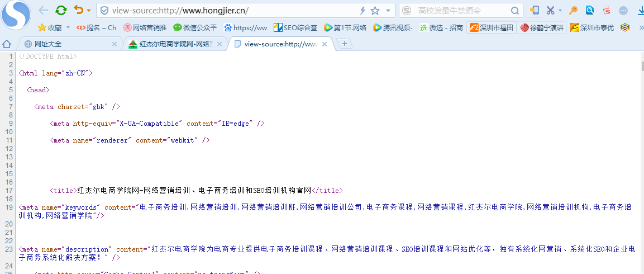Open the 深圳市泰优 bookmark

tap(592, 27)
